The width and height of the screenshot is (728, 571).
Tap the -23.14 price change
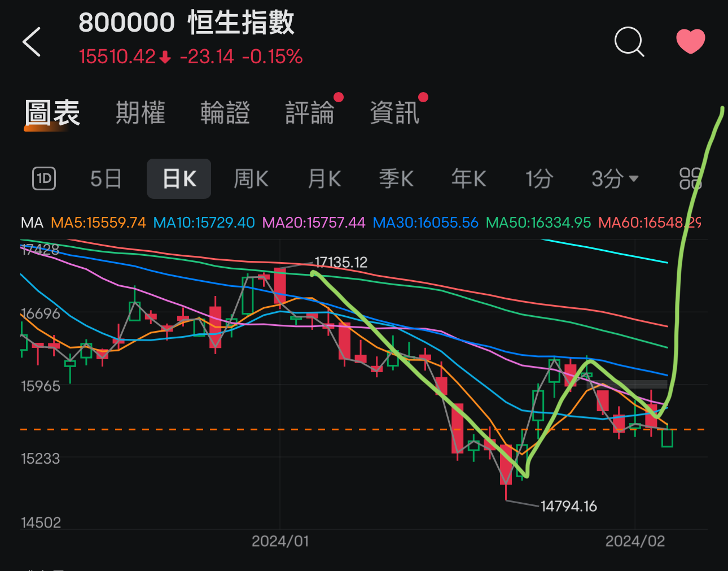pyautogui.click(x=207, y=56)
